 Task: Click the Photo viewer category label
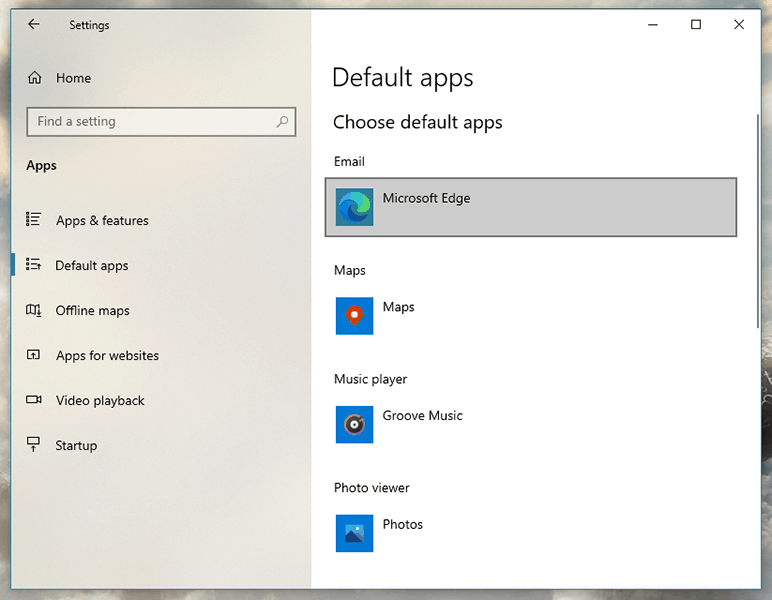pos(372,488)
